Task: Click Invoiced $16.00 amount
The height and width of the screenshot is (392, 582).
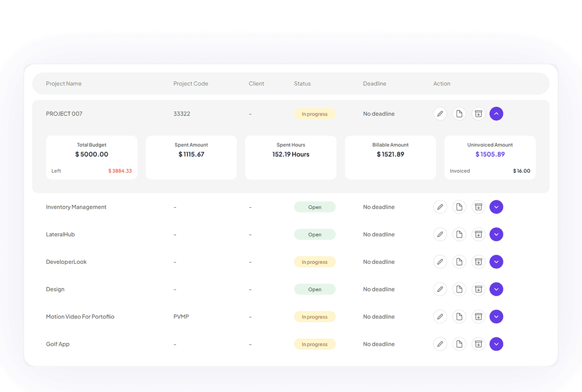Action: [x=522, y=171]
